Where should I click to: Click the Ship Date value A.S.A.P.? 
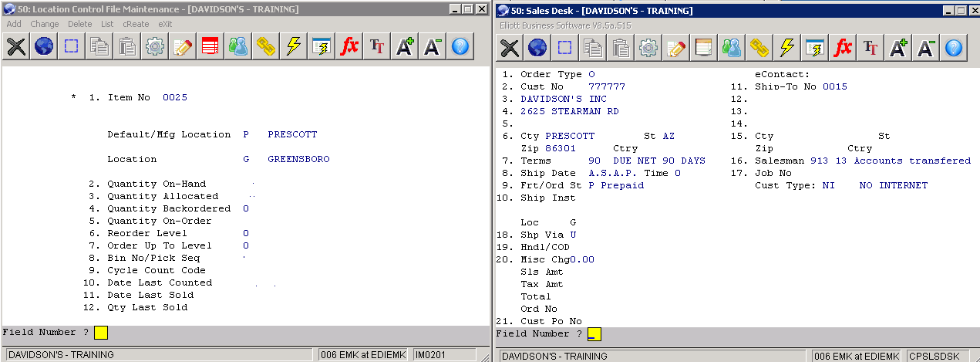click(613, 173)
